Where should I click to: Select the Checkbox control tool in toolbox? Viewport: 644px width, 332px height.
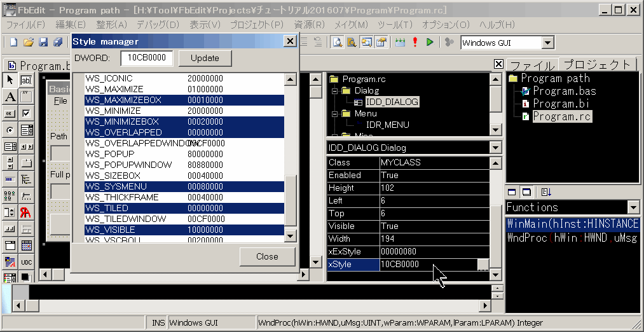click(x=26, y=113)
